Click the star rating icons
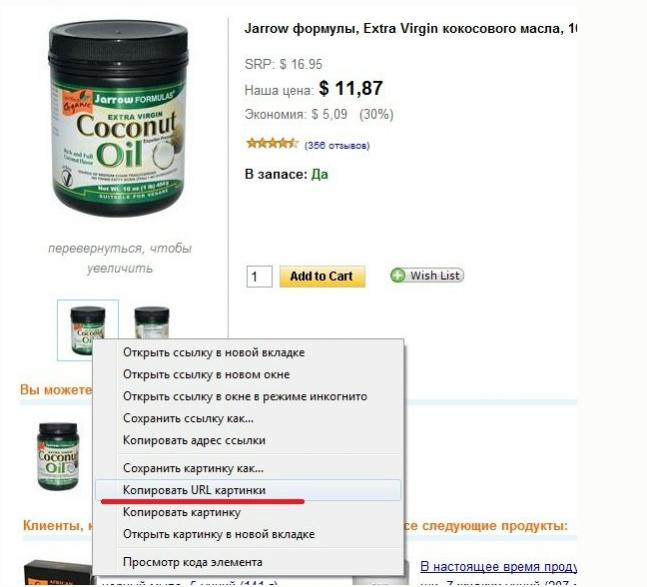The image size is (647, 587). pos(272,144)
